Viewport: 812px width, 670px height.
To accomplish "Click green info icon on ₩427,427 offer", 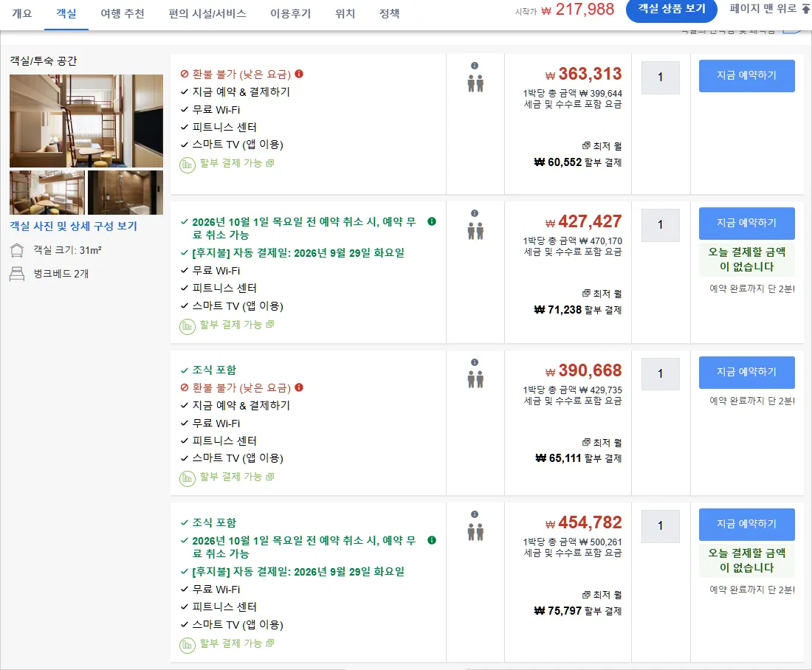I will pos(432,221).
